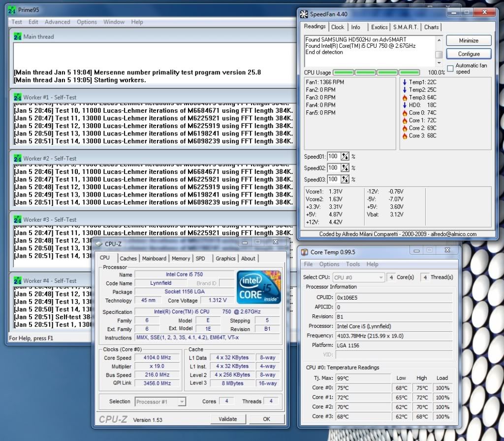Image resolution: width=504 pixels, height=441 pixels.
Task: Open the Test menu in Prime95
Action: (17, 22)
